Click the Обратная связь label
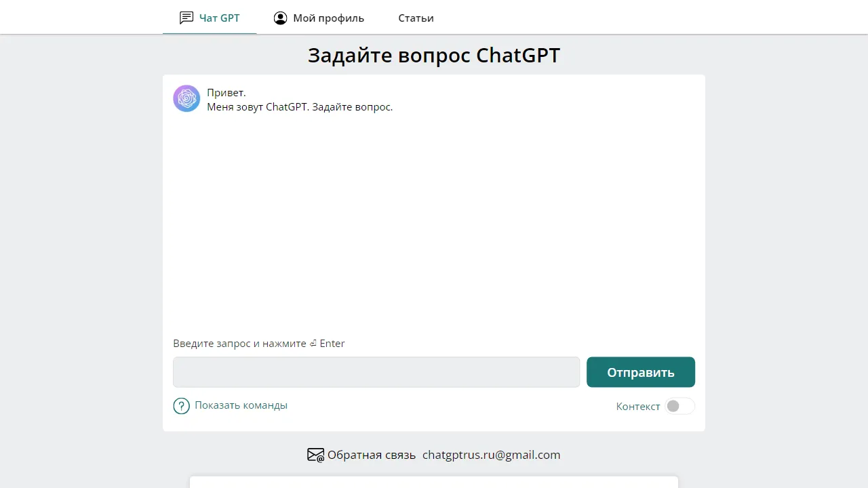 pyautogui.click(x=372, y=455)
